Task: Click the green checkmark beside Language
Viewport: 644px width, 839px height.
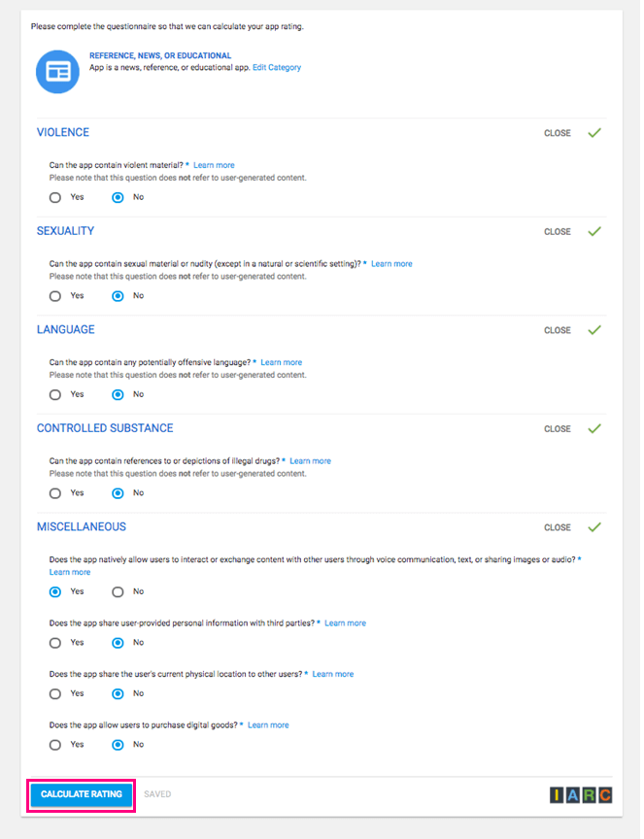Action: click(x=594, y=330)
